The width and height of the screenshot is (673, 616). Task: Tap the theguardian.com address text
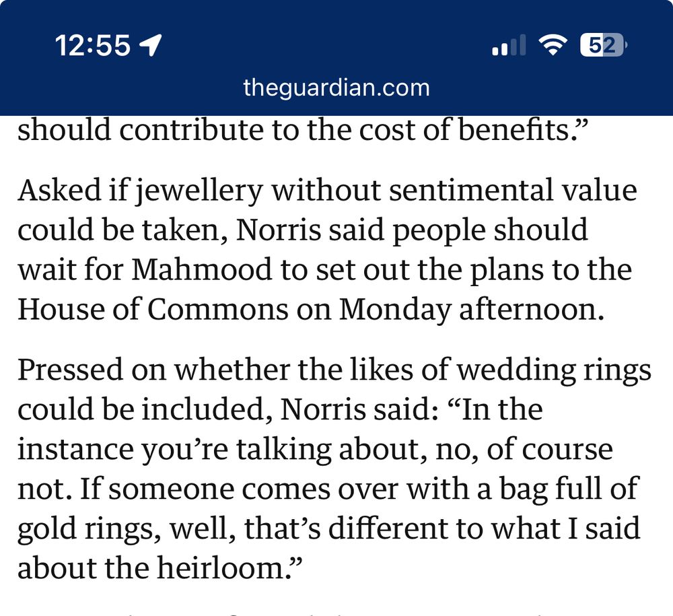tap(336, 88)
